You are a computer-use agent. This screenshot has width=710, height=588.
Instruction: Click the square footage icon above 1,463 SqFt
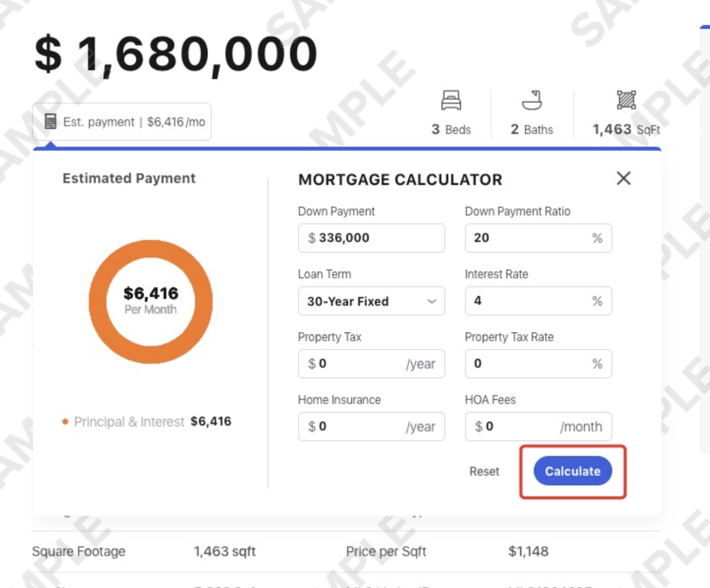pos(626,100)
